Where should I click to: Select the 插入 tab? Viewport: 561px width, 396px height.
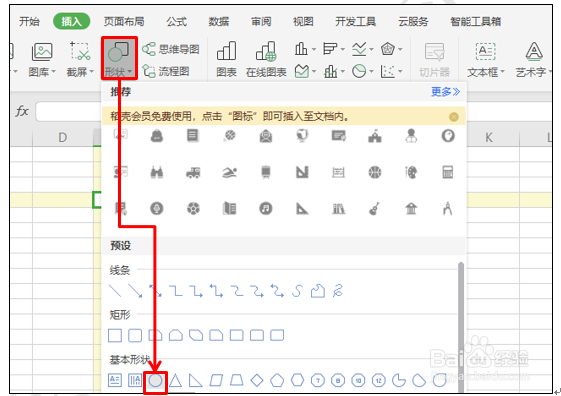[71, 21]
